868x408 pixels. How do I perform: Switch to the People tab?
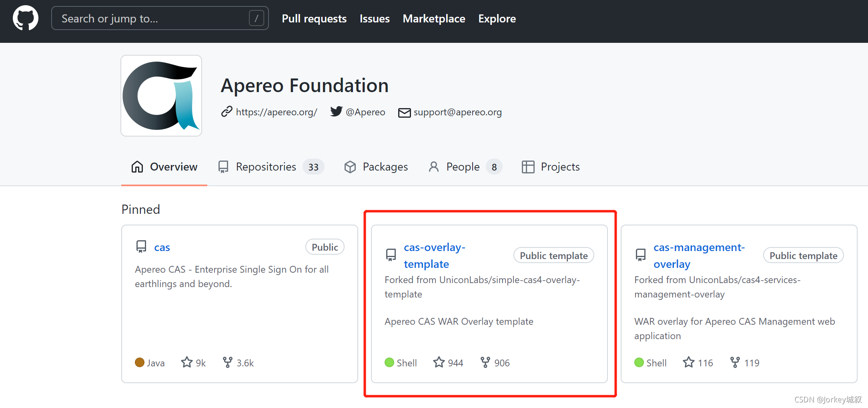pyautogui.click(x=465, y=167)
